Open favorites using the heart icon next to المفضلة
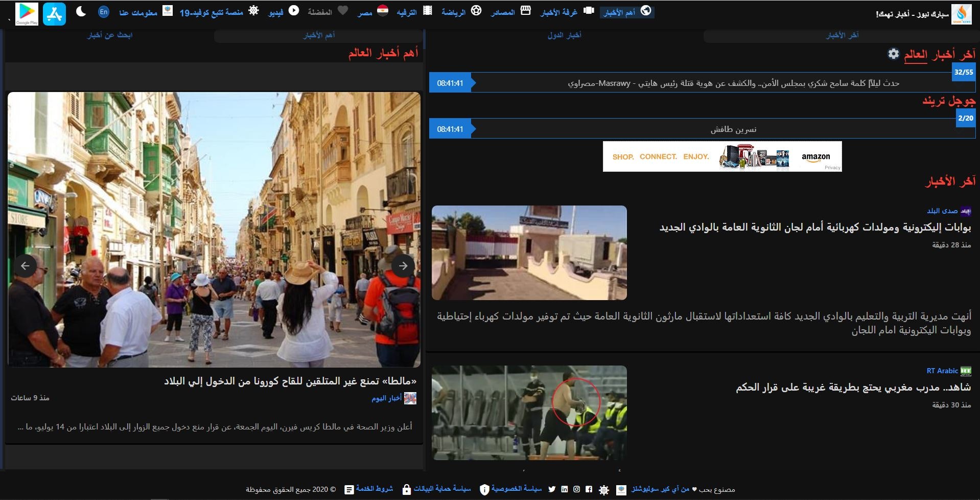 [x=342, y=11]
